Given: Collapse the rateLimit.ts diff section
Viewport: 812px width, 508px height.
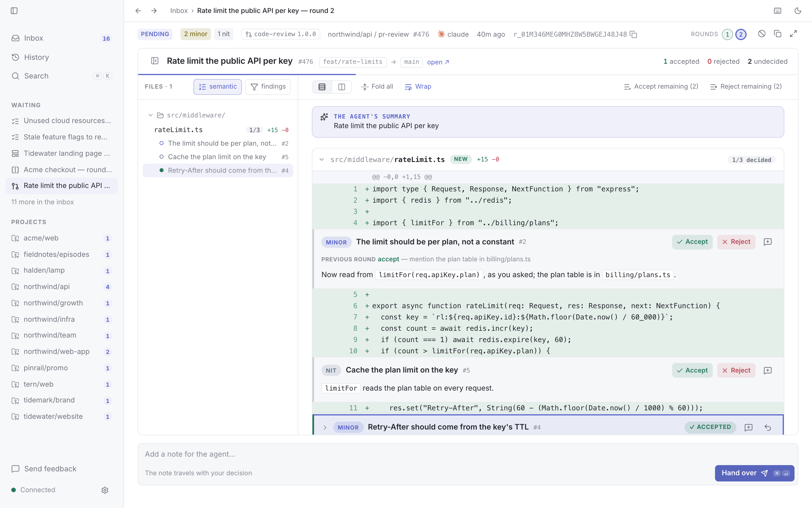Looking at the screenshot, I should 322,159.
